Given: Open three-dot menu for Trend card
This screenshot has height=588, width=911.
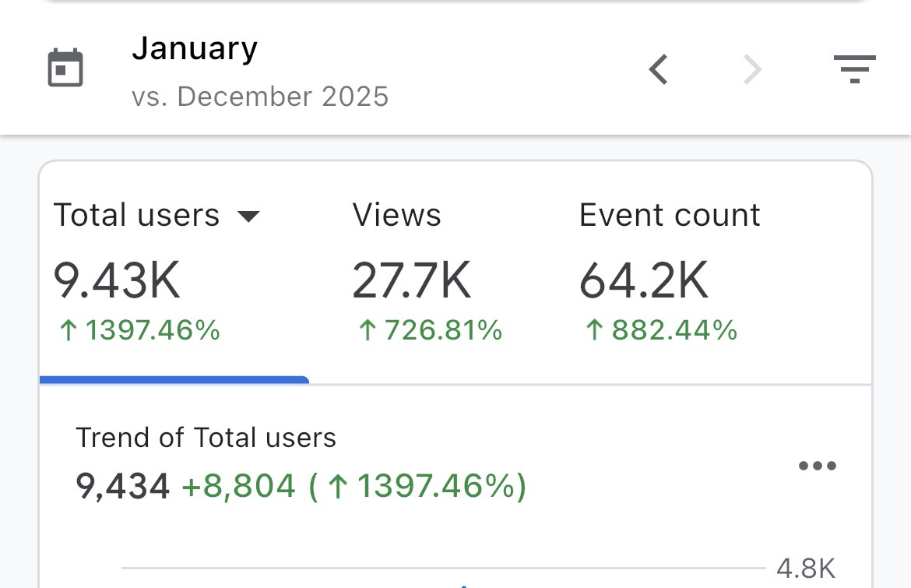Looking at the screenshot, I should tap(818, 467).
